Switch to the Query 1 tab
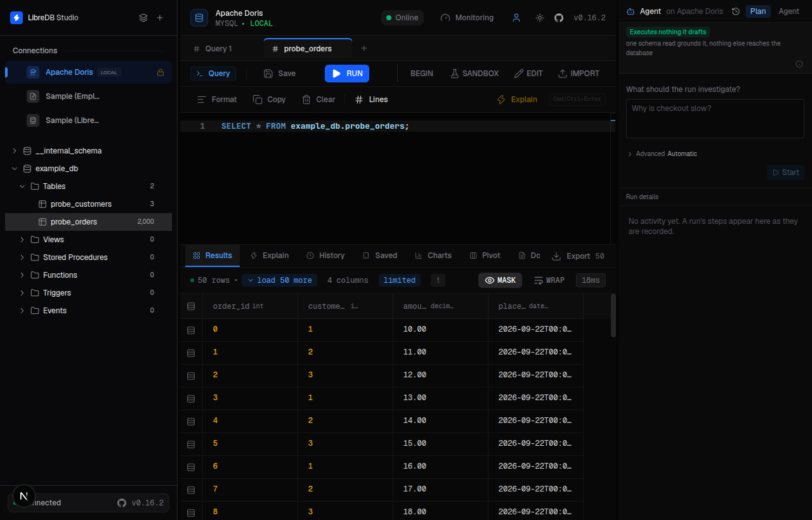Viewport: 812px width, 520px height. [x=213, y=49]
